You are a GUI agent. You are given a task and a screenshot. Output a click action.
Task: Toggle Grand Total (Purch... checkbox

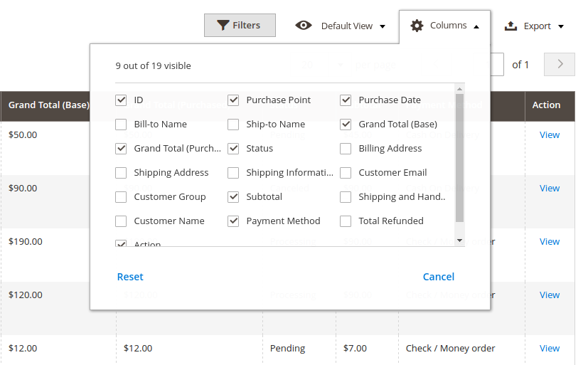[x=121, y=149]
